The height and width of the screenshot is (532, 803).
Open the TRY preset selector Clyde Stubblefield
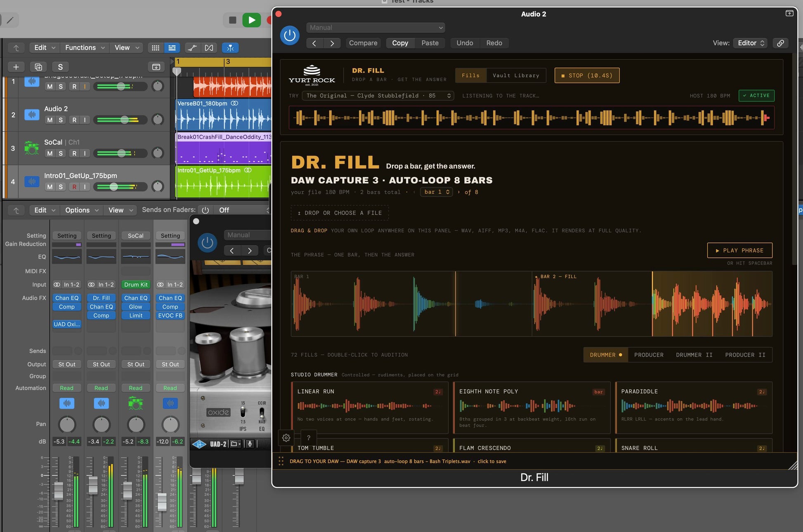pos(378,96)
